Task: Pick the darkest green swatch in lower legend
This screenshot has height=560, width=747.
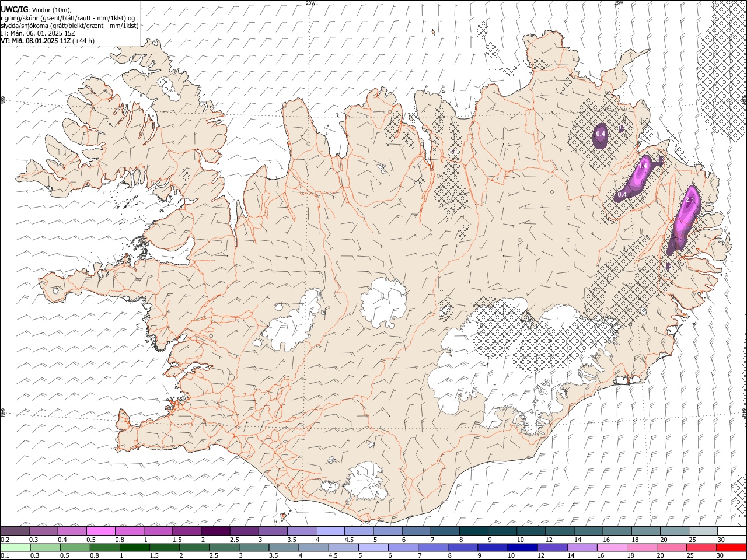Action: point(134,547)
